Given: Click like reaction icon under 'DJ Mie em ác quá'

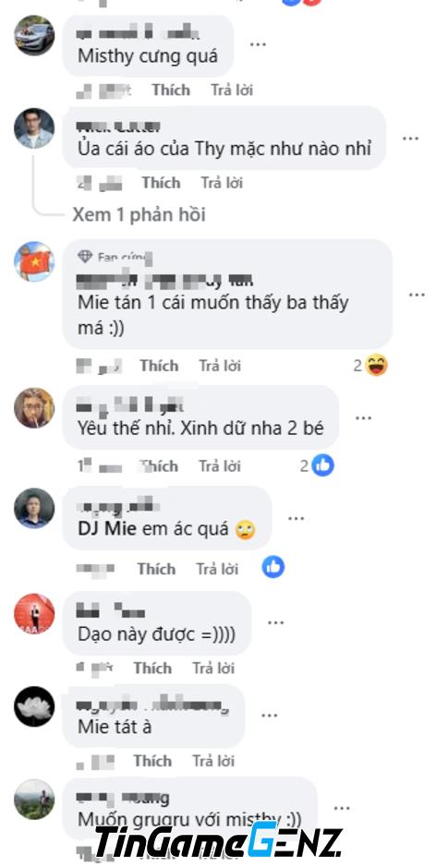Looking at the screenshot, I should [x=273, y=567].
